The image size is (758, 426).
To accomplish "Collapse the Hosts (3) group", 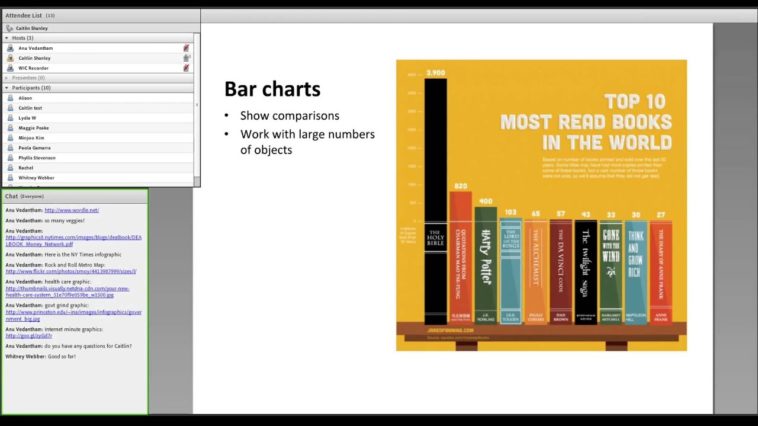I will pyautogui.click(x=7, y=38).
